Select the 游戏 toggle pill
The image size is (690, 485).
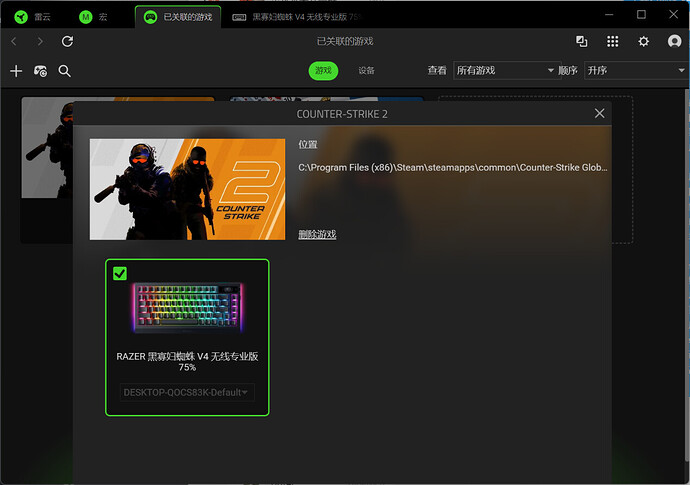[323, 71]
